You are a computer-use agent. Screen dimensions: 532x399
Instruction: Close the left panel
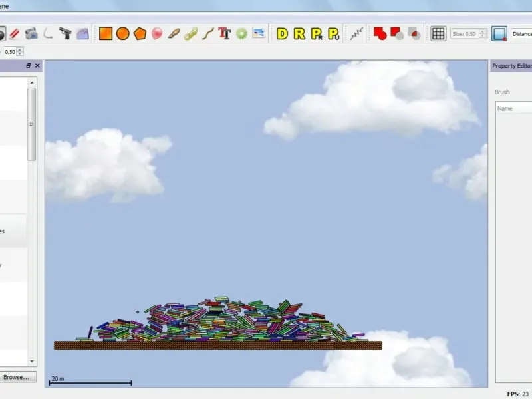pos(37,65)
